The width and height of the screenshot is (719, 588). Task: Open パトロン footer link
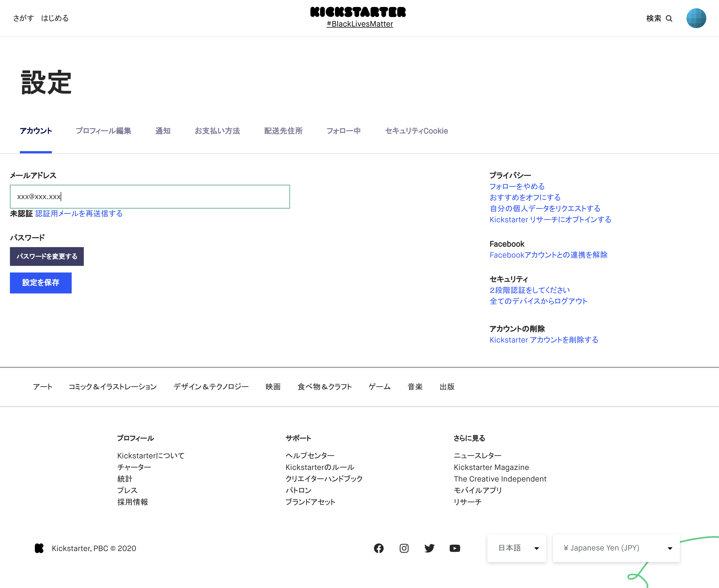[299, 490]
